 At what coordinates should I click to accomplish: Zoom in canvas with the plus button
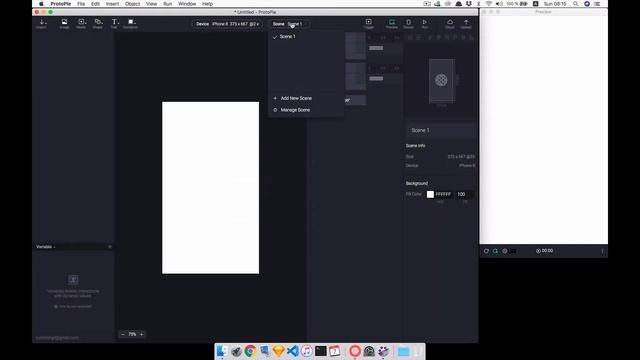[142, 334]
